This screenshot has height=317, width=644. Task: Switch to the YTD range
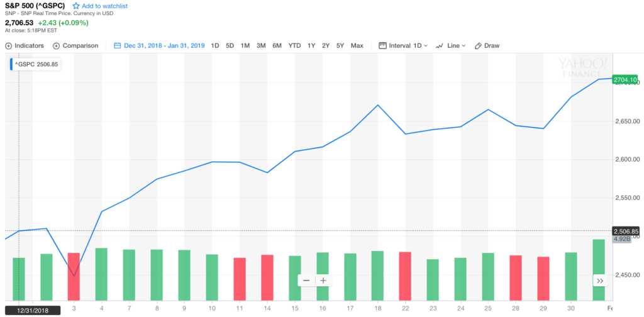(294, 46)
